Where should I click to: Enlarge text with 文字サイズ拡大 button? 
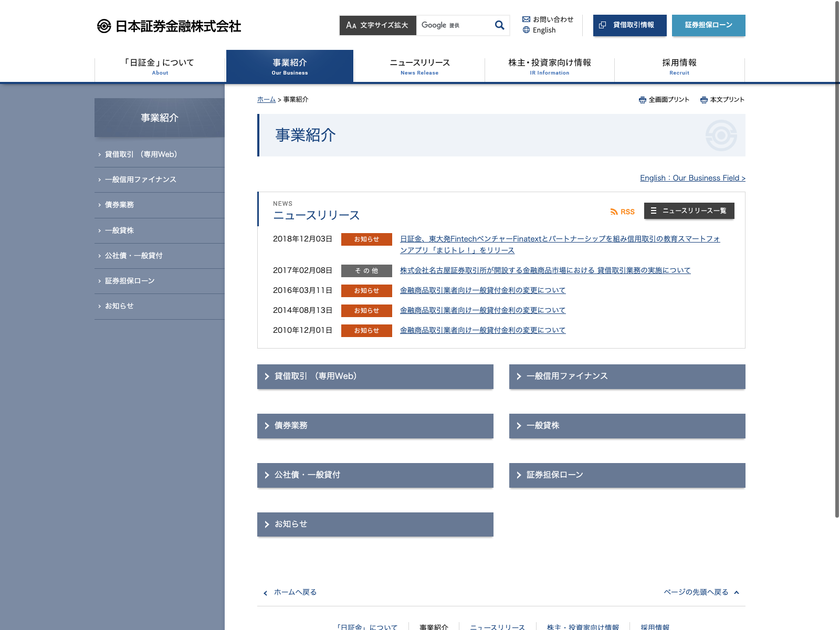tap(377, 25)
